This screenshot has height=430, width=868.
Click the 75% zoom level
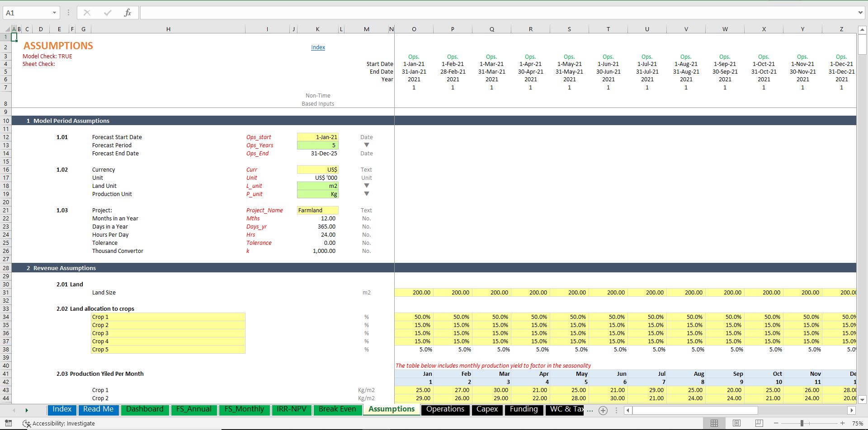pyautogui.click(x=857, y=424)
